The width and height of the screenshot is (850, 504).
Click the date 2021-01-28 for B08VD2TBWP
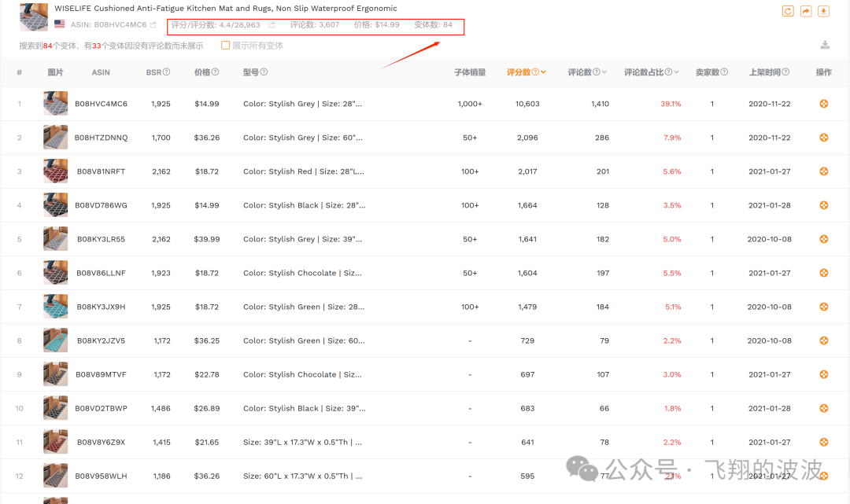point(770,408)
